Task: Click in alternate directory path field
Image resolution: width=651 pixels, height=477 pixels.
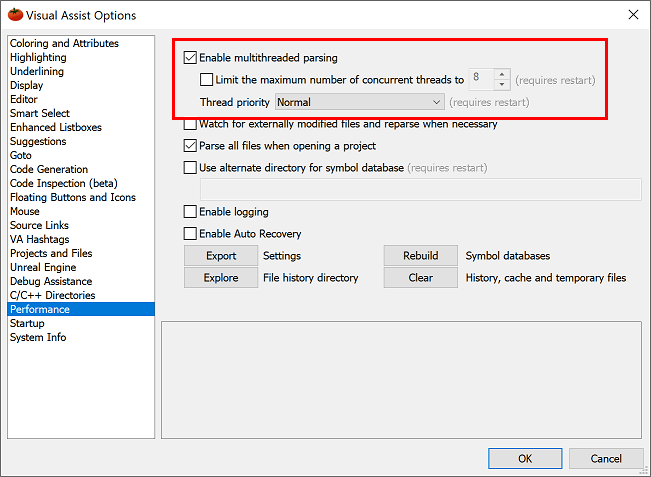Action: [x=420, y=190]
